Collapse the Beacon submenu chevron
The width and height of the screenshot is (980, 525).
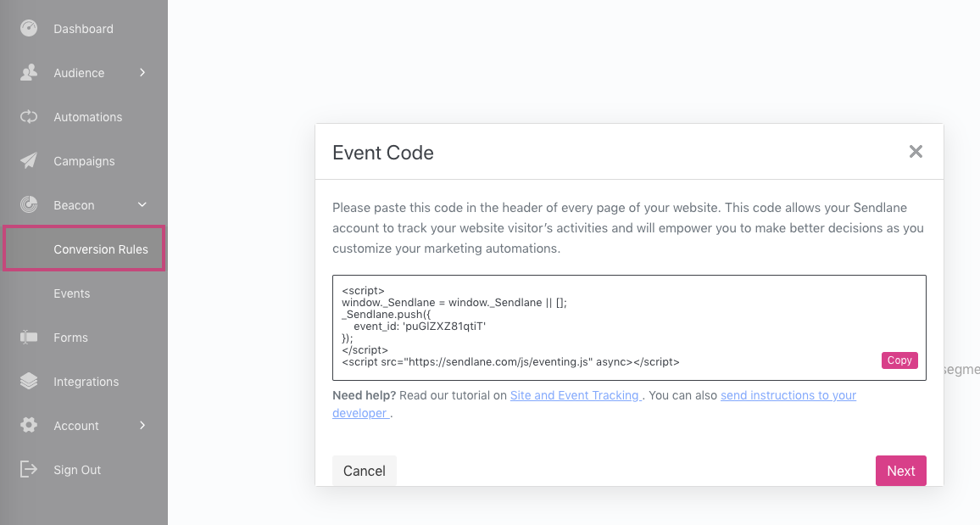(x=142, y=204)
